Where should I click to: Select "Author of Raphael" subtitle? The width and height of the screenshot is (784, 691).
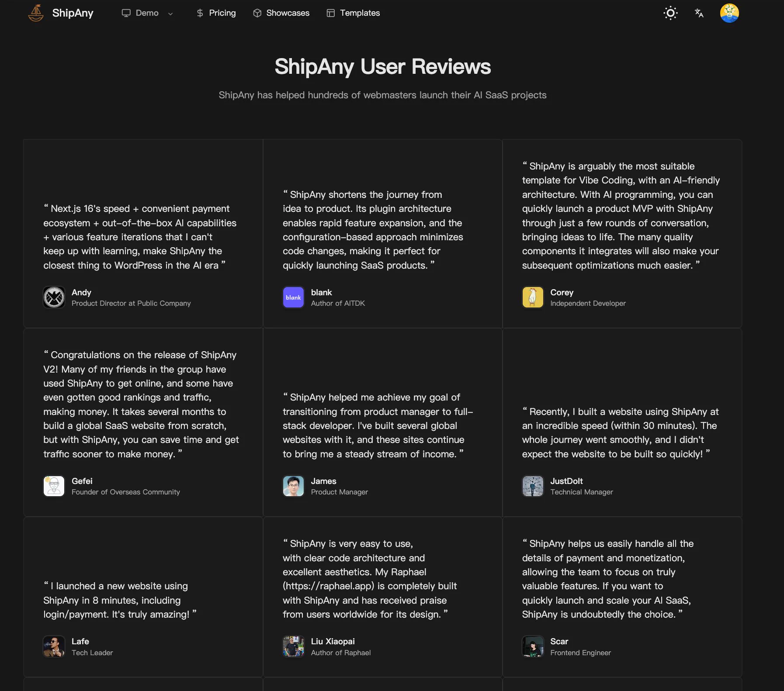tap(341, 653)
